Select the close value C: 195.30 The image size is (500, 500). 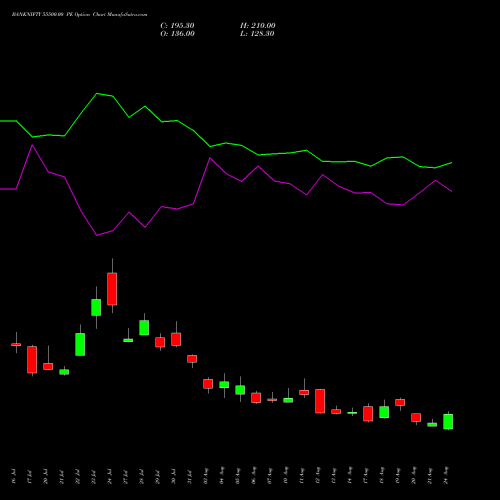pos(177,26)
